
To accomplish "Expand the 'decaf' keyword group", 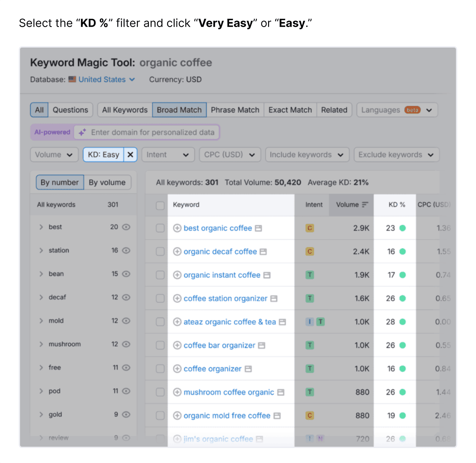I will [41, 297].
